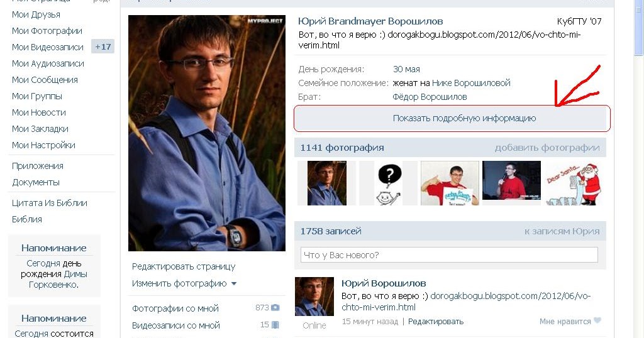Open the +17 video notifications badge
This screenshot has width=644, height=338.
[x=103, y=46]
